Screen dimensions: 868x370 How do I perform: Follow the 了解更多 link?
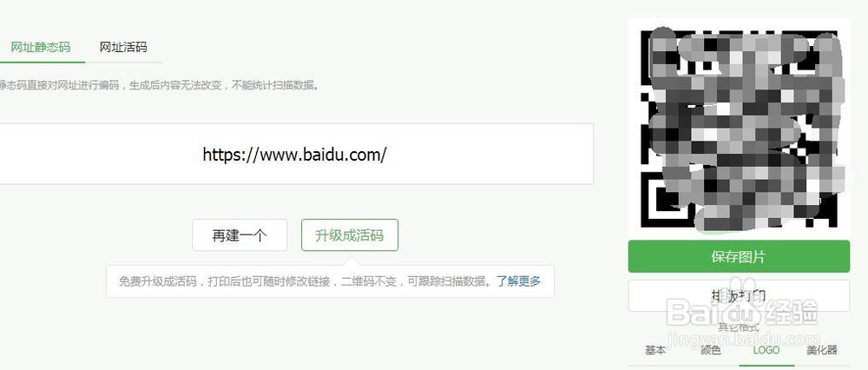pos(518,281)
